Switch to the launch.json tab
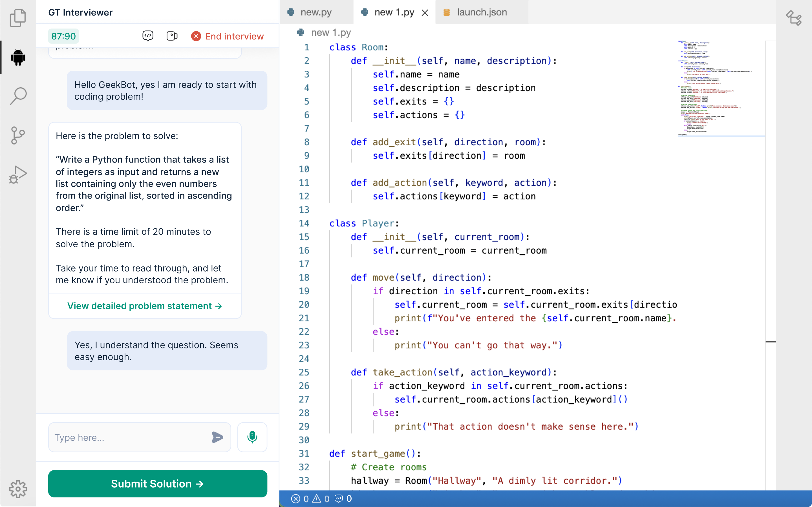Image resolution: width=812 pixels, height=507 pixels. 482,12
